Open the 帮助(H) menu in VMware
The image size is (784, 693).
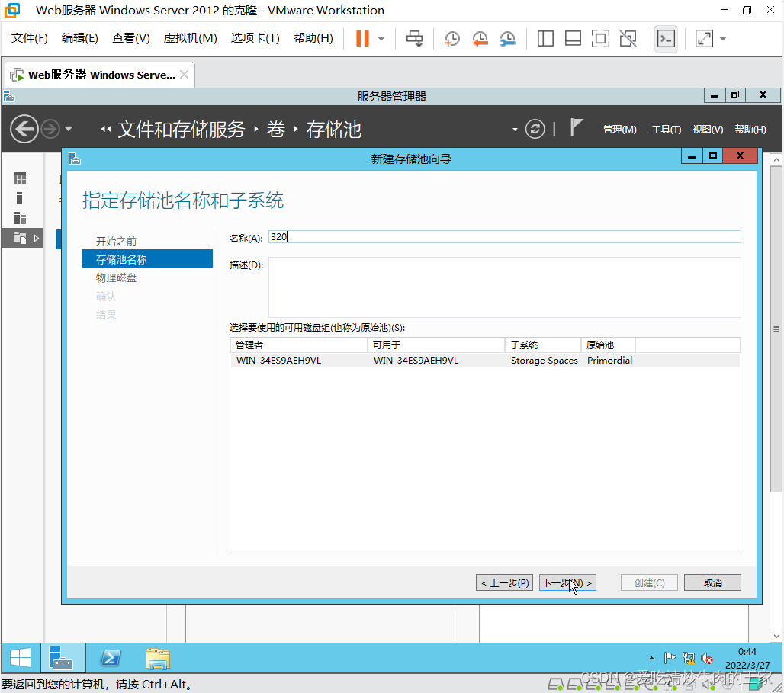313,38
